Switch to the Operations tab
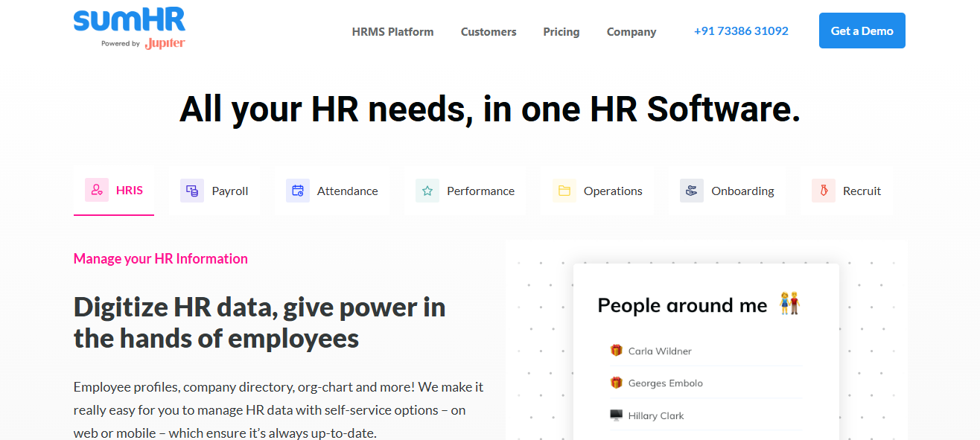980x440 pixels. (597, 191)
